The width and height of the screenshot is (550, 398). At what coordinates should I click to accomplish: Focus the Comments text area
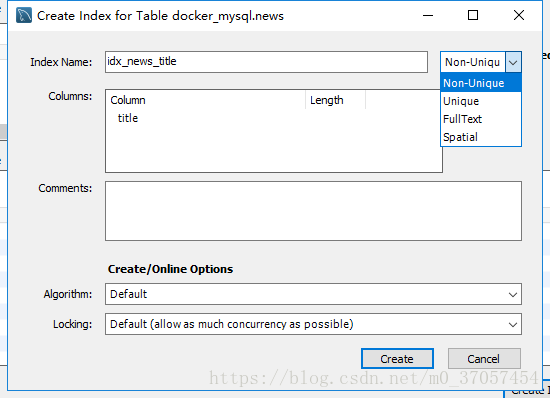click(313, 211)
